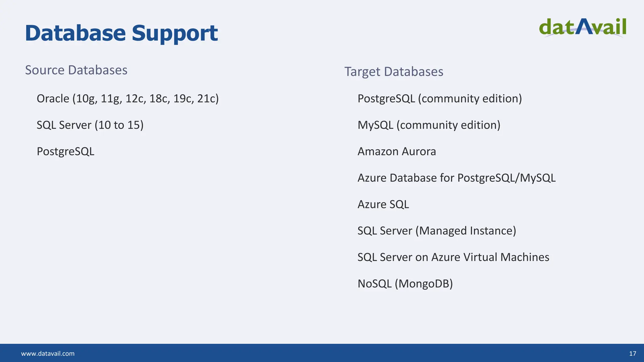Click the SQL Server (10 to 15) item
644x362 pixels.
(90, 125)
